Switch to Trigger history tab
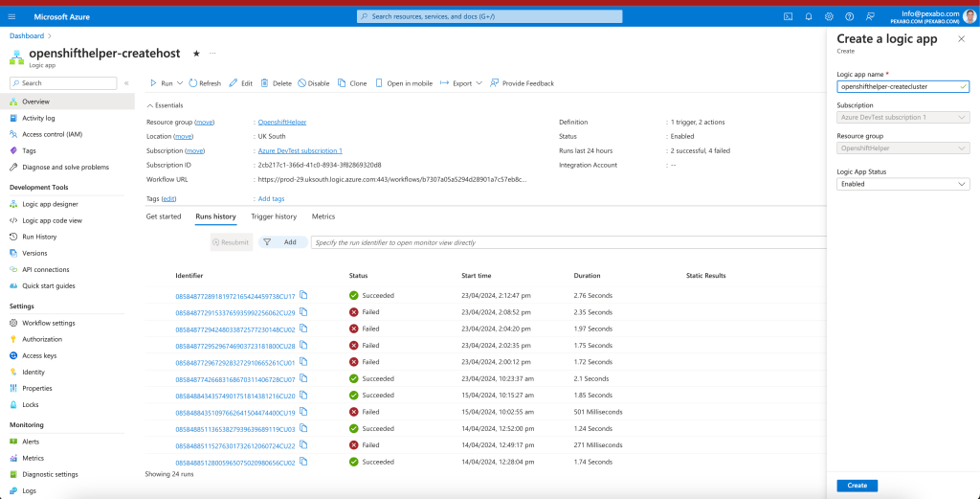The height and width of the screenshot is (499, 980). coord(274,216)
